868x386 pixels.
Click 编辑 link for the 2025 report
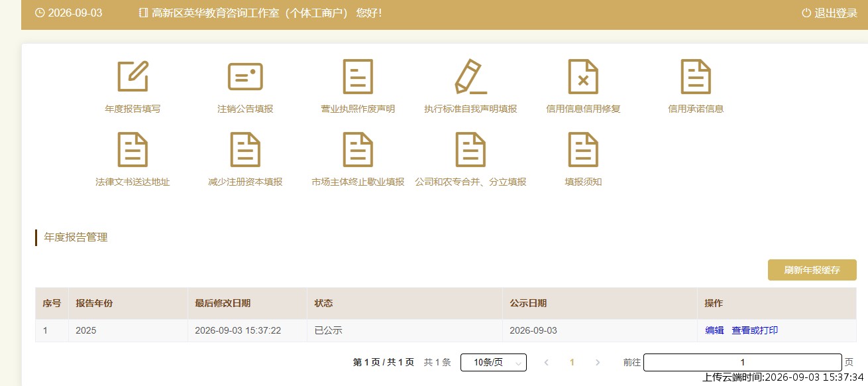click(x=714, y=330)
